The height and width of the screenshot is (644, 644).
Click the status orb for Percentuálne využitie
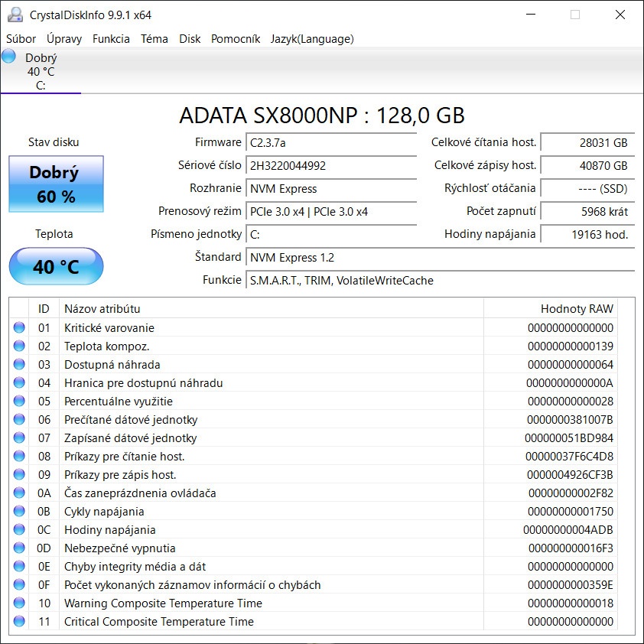[19, 401]
